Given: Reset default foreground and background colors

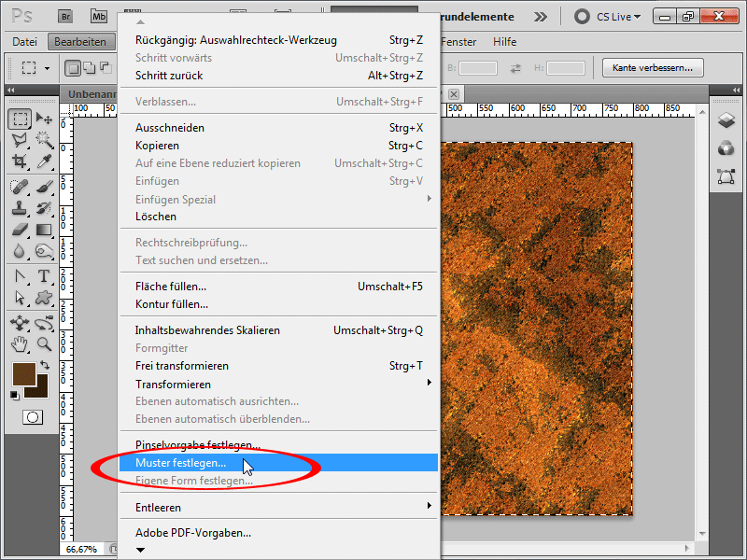Looking at the screenshot, I should pyautogui.click(x=15, y=395).
